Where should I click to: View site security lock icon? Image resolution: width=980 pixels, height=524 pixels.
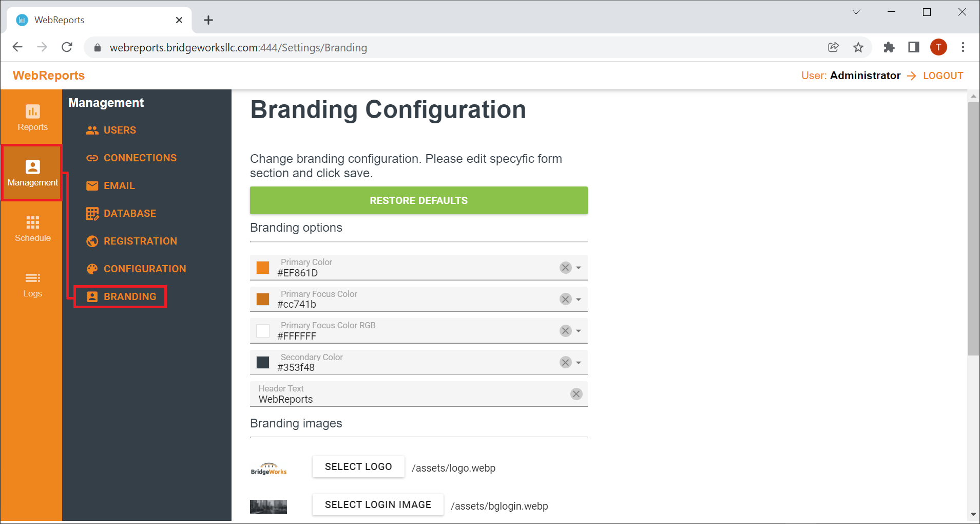98,48
